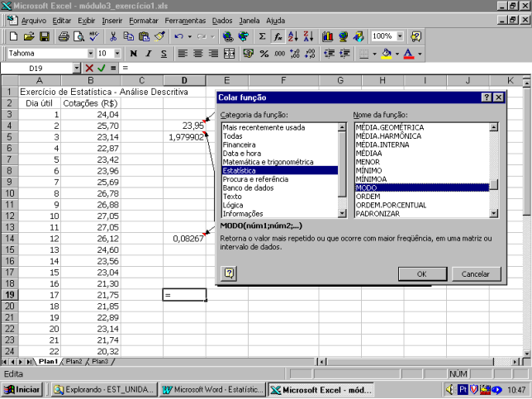Toggle Bold (N) formatting
Screen dimensions: 532x399
(x=133, y=53)
